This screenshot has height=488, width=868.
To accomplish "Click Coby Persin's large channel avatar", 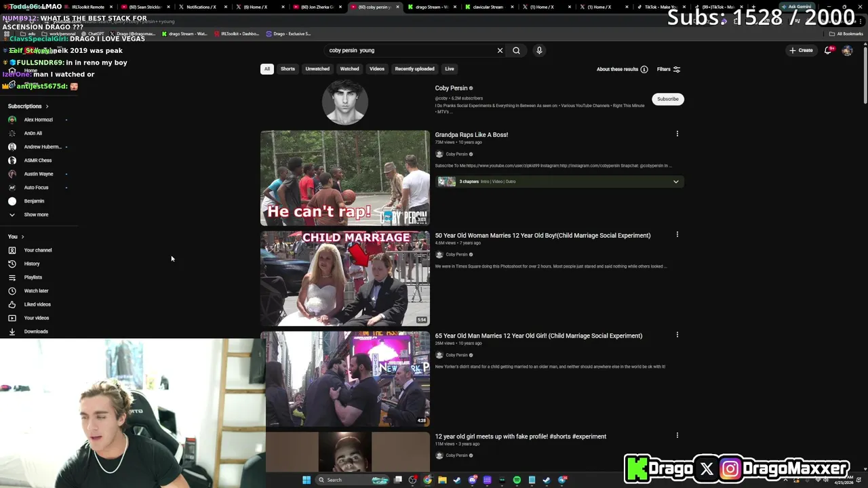I will point(345,102).
